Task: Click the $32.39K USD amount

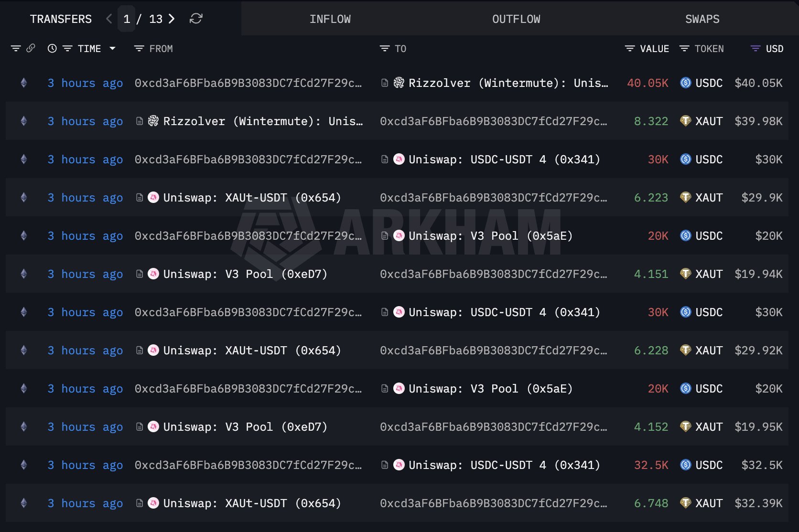Action: click(758, 503)
